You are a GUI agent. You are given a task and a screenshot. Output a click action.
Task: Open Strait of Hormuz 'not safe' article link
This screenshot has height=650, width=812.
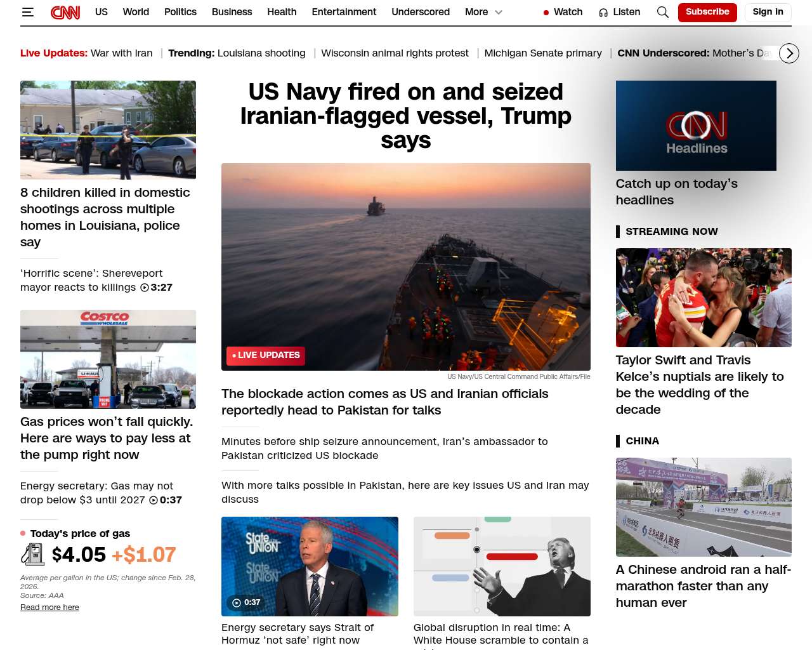[x=298, y=633]
